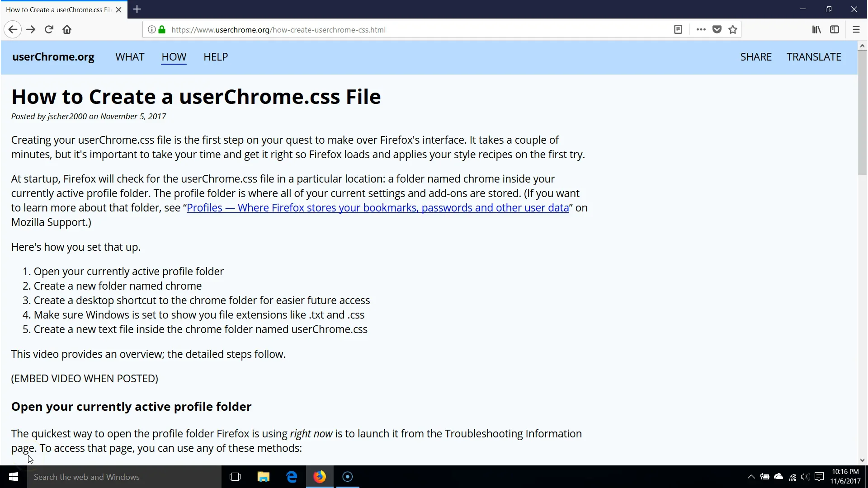
Task: Expand hidden system tray icons chevron
Action: 751,477
